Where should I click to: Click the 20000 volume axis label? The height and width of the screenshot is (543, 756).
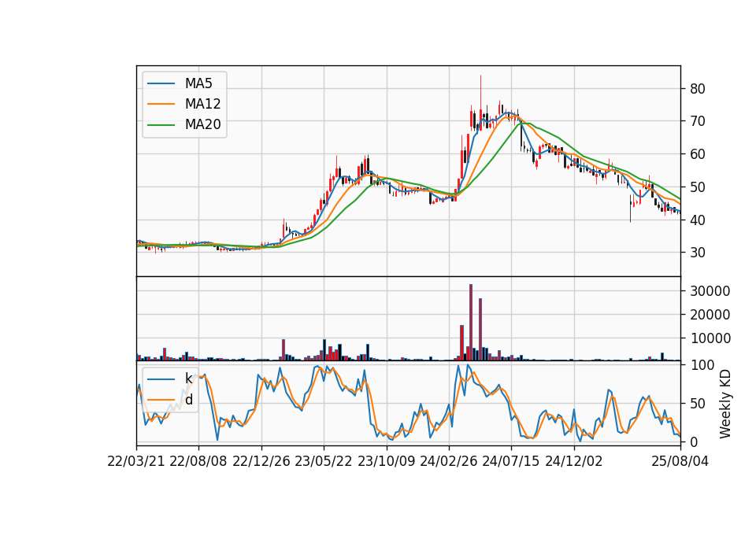(710, 315)
